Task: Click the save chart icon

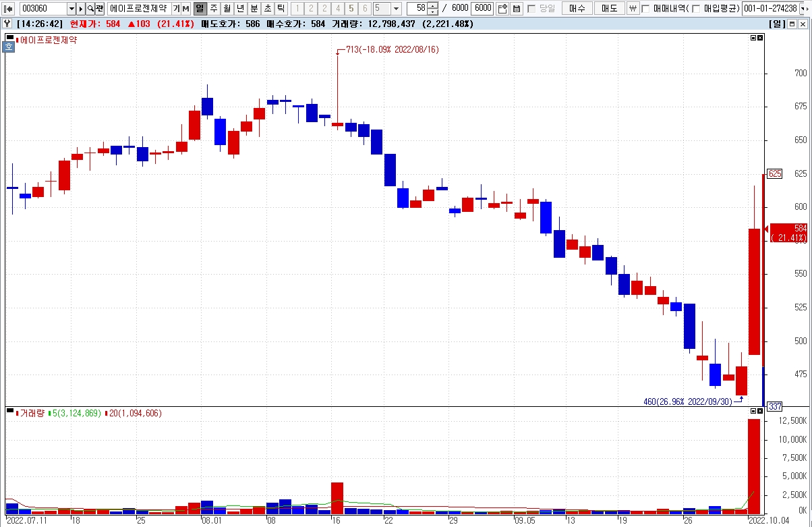Action: click(x=517, y=9)
